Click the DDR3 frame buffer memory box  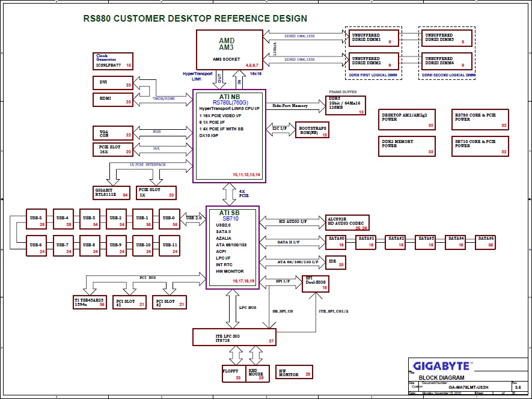(x=346, y=105)
